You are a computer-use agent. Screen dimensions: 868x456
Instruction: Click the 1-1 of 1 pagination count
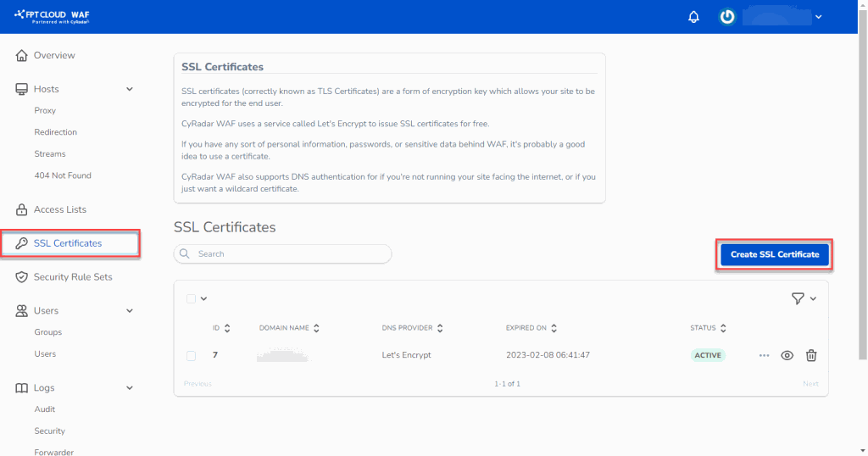507,383
